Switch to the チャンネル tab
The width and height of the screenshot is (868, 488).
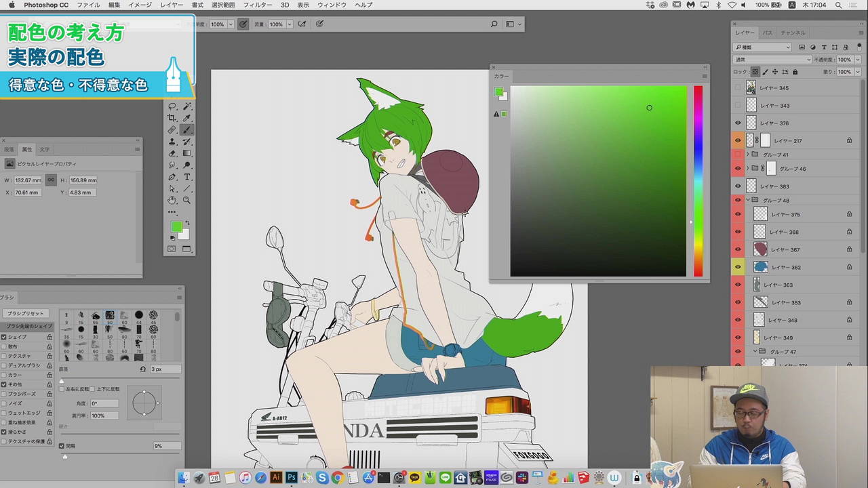click(x=793, y=33)
